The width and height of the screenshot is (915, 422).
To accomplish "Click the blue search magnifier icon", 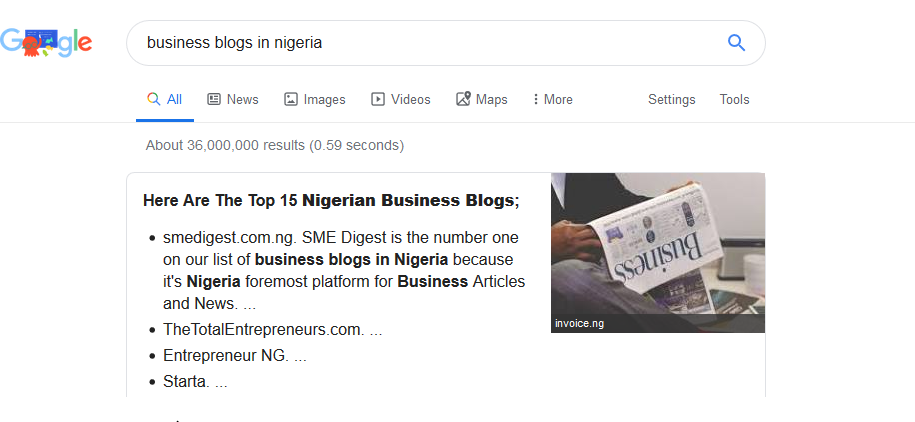I will tap(736, 42).
